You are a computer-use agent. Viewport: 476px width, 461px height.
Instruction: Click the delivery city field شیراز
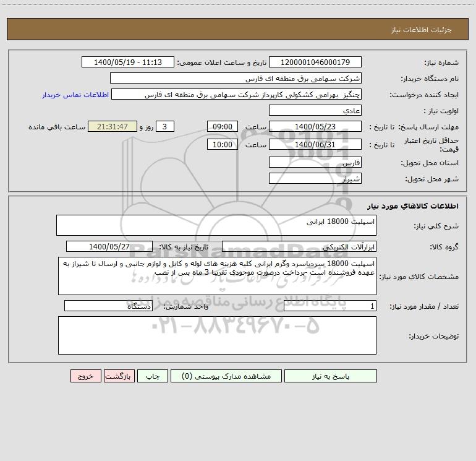(315, 178)
